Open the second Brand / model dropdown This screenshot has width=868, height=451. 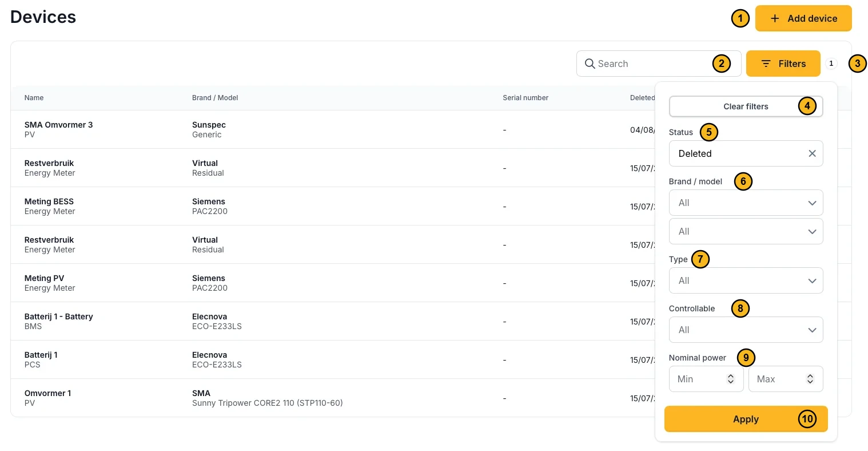(746, 231)
